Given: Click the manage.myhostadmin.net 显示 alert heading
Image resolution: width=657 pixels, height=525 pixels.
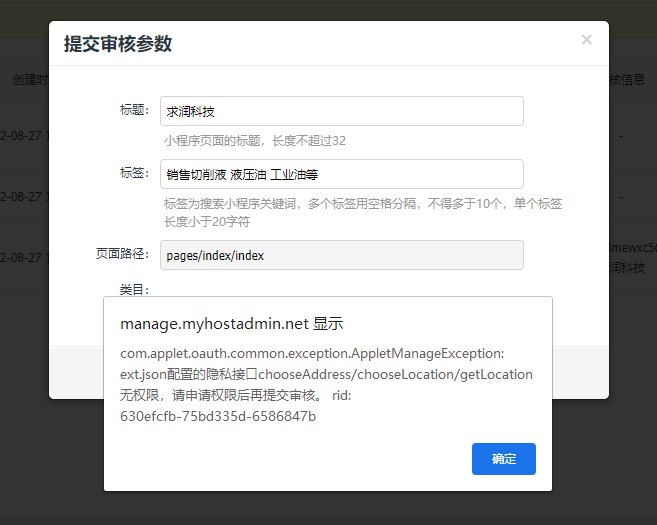Looking at the screenshot, I should pyautogui.click(x=231, y=324).
